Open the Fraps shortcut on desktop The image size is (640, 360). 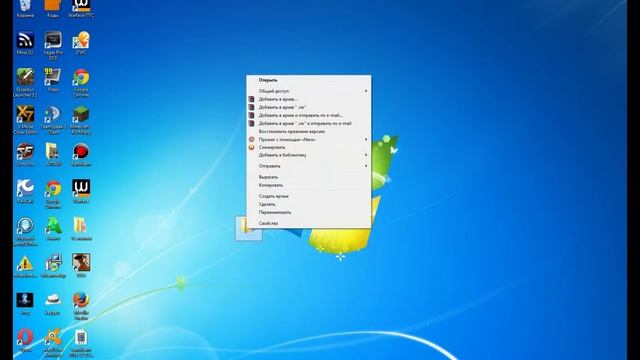(53, 78)
